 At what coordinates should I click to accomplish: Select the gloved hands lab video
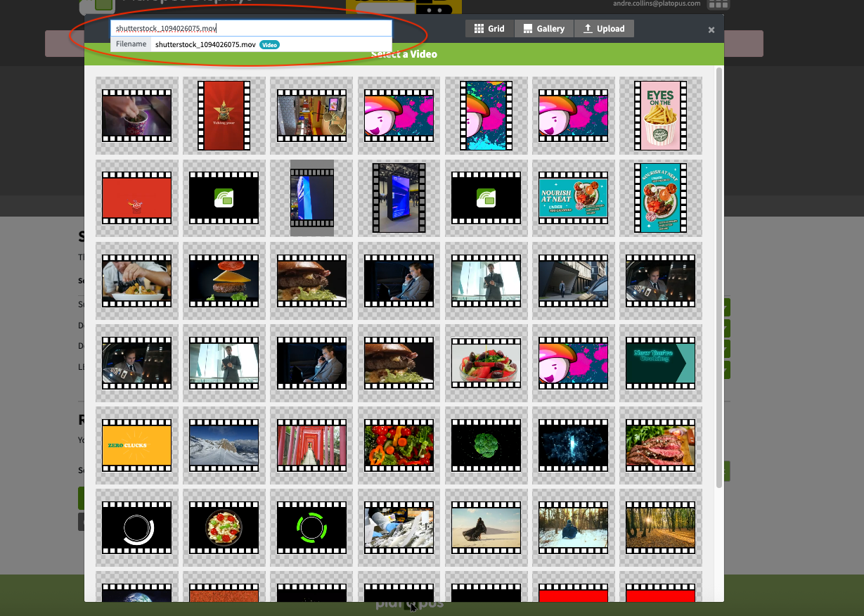pos(399,527)
